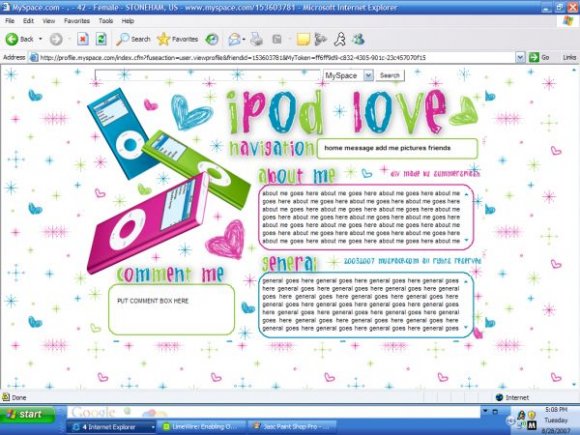Click the greyed-out Forward arrow button
Screen dimensions: 580x435
tap(56, 39)
